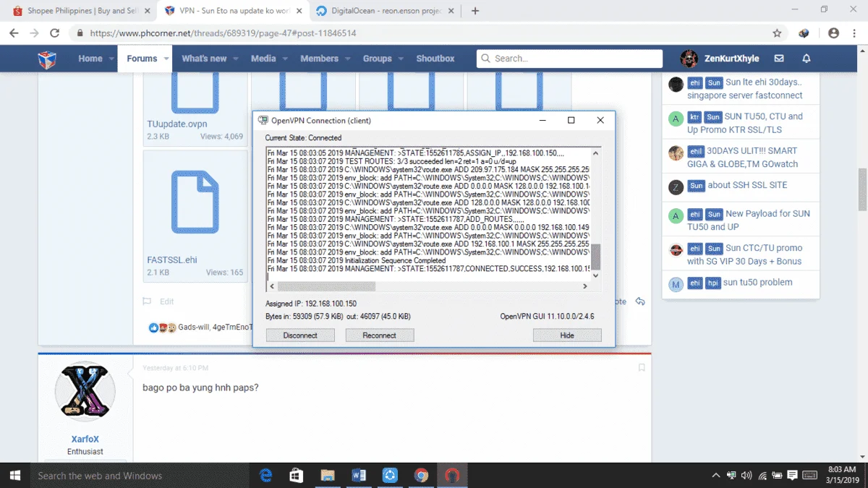Screen dimensions: 868x488
Task: Bookmark XarfoX's post with the bookmark icon
Action: (x=642, y=368)
